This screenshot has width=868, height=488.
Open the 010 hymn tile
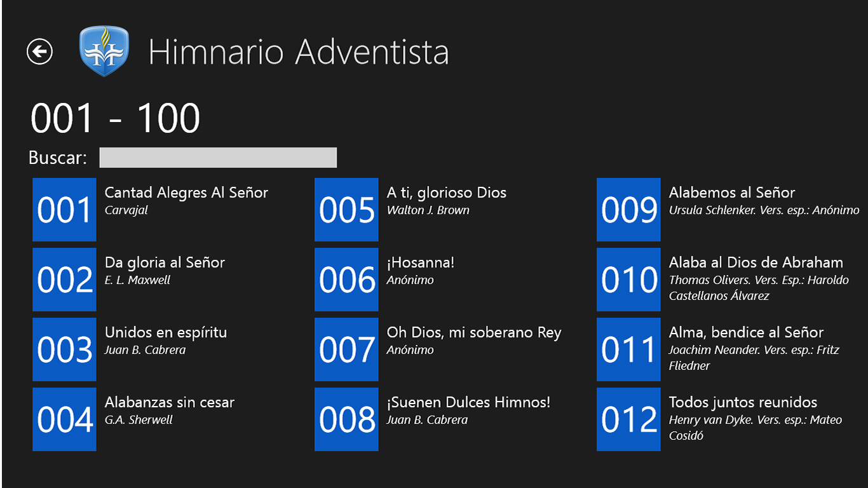point(628,280)
